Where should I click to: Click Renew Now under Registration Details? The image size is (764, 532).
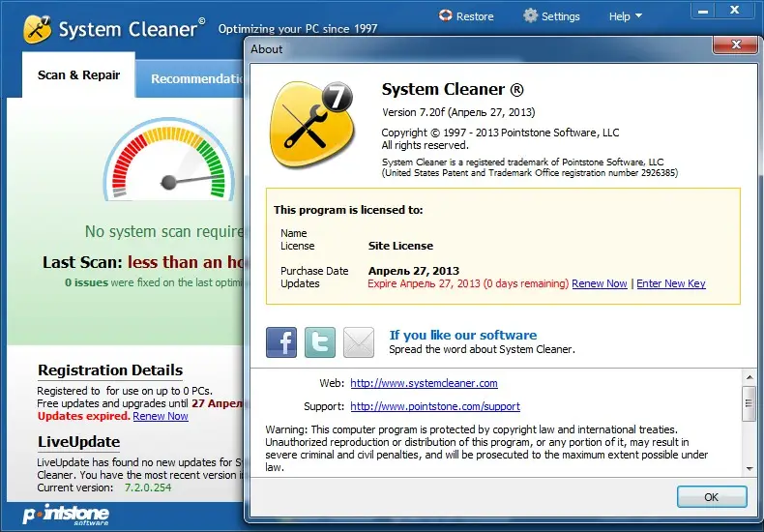click(161, 416)
